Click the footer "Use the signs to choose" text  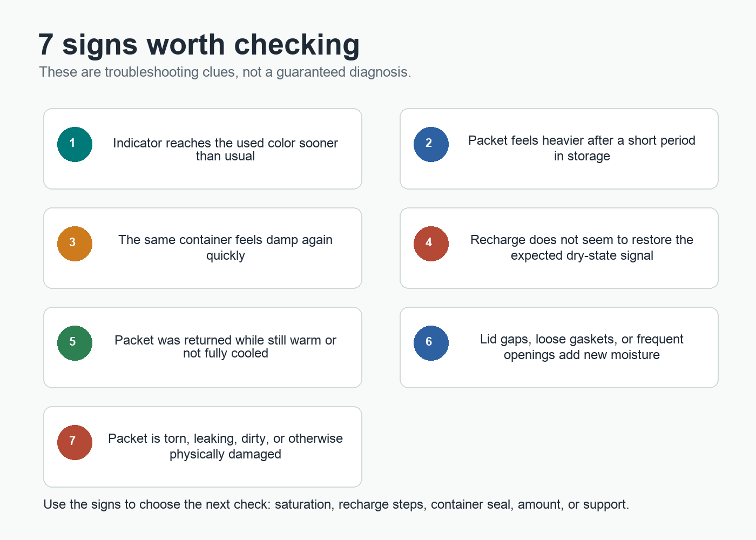tap(336, 504)
